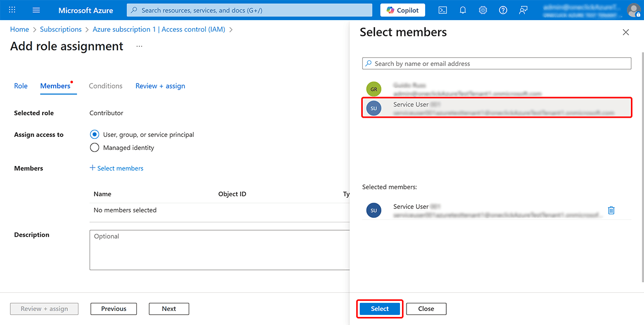
Task: Open the ellipsis menu beside Add role assignment
Action: (139, 46)
